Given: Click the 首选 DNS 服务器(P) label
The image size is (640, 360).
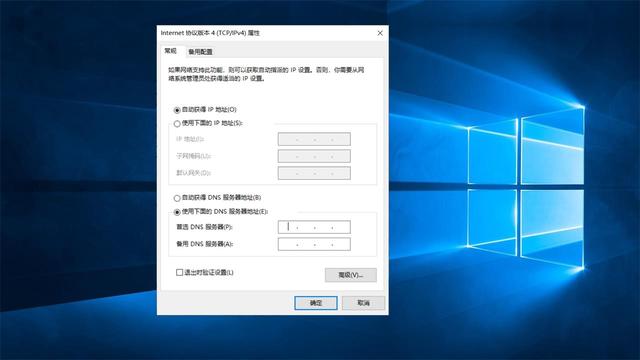Looking at the screenshot, I should coord(204,227).
